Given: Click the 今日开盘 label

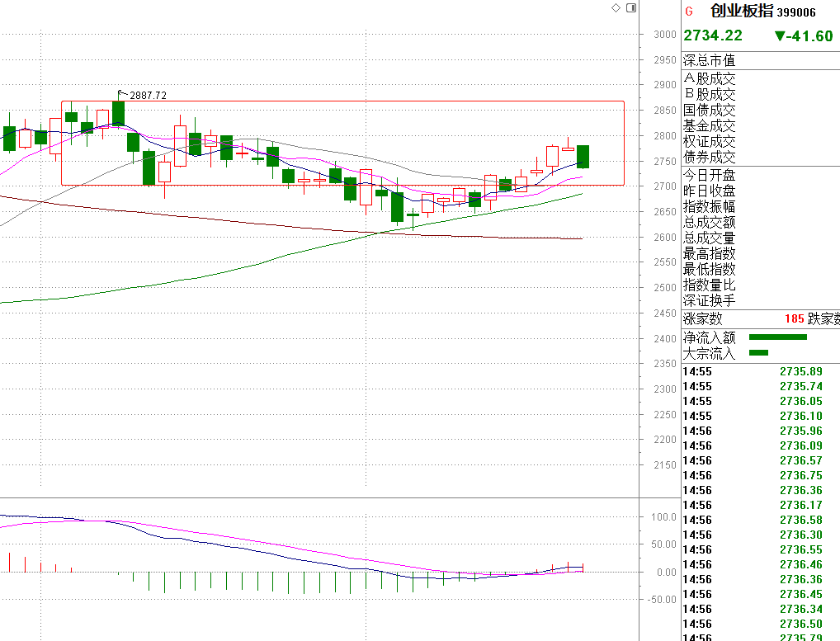Looking at the screenshot, I should (710, 175).
